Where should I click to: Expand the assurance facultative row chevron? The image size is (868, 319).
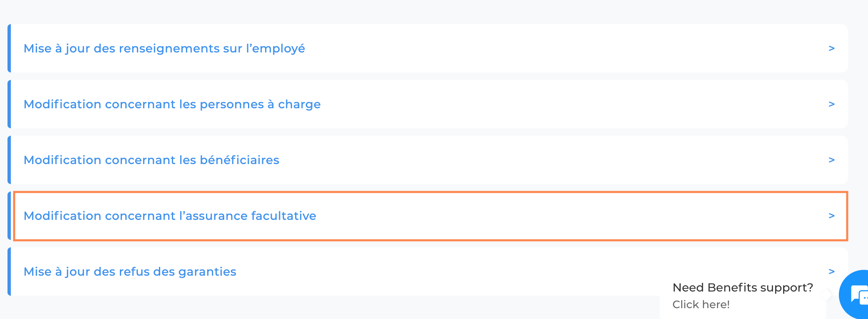click(831, 216)
